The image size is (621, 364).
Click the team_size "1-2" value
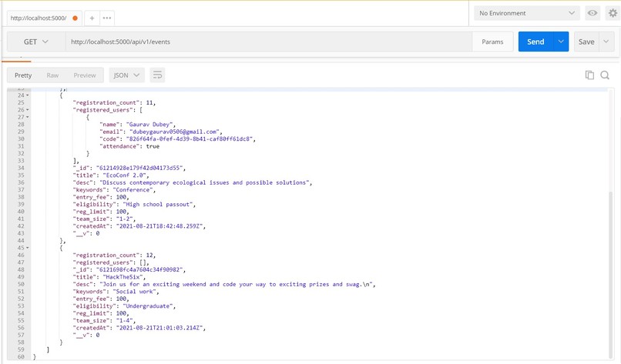tap(126, 219)
